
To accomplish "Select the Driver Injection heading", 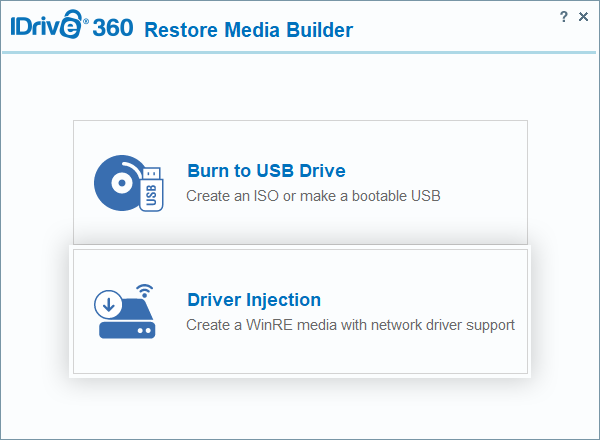I will (x=254, y=299).
